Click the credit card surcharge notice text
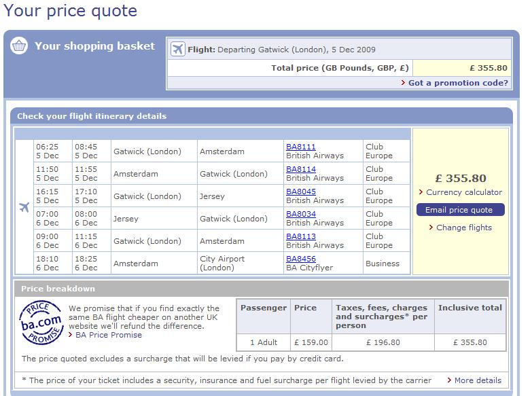Screen dimensions: 532x396 click(x=183, y=359)
